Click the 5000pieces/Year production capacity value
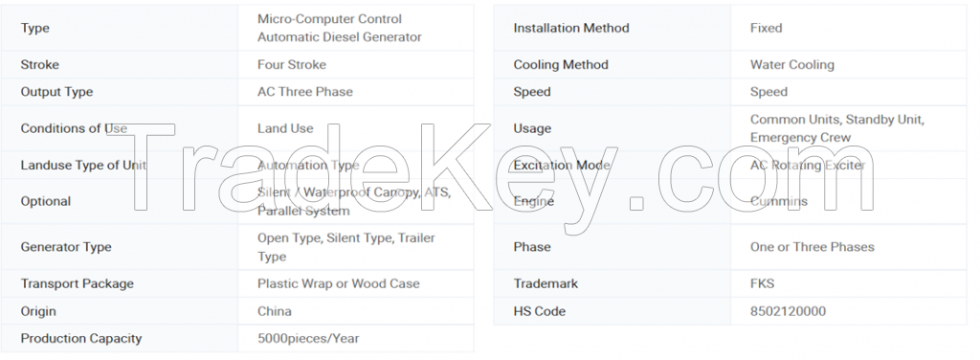This screenshot has height=360, width=980. click(x=308, y=339)
